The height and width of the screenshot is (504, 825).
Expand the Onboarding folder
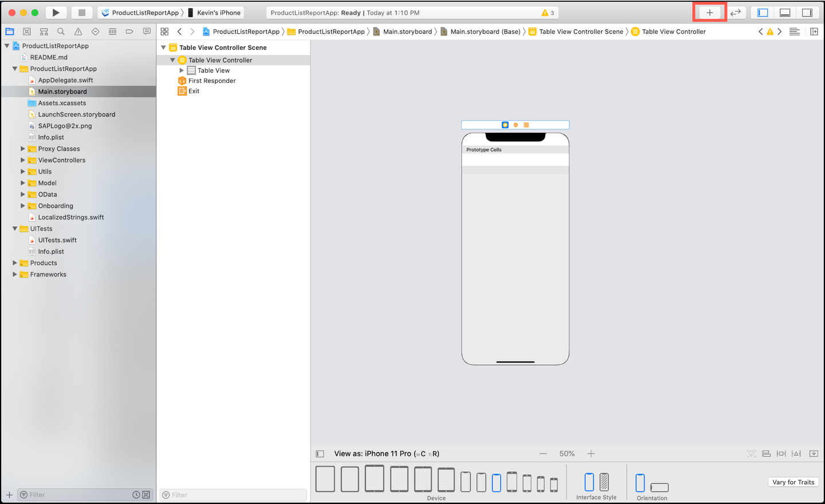23,206
